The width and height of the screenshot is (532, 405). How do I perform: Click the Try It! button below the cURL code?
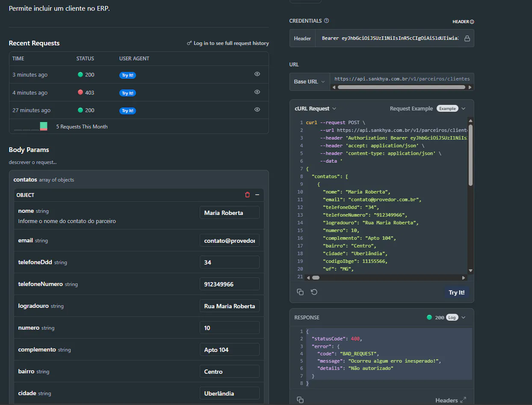pos(456,292)
